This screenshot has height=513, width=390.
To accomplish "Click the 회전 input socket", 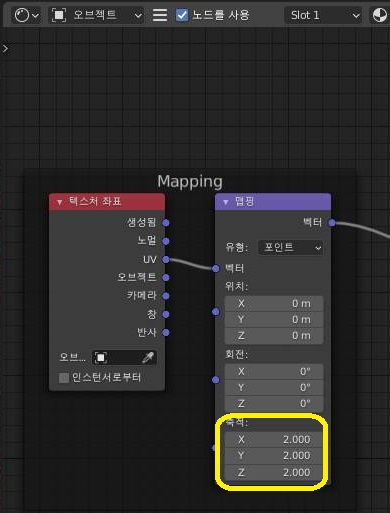I will (216, 380).
